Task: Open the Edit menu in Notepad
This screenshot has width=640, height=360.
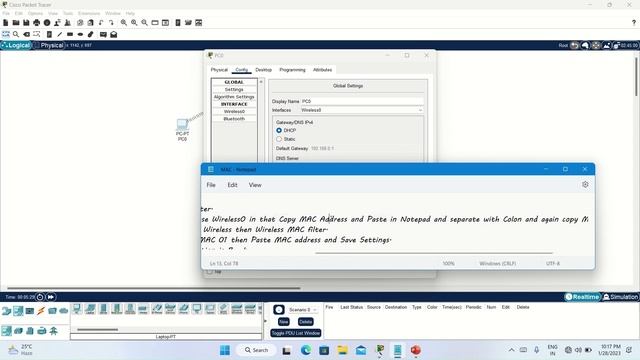Action: coord(232,185)
